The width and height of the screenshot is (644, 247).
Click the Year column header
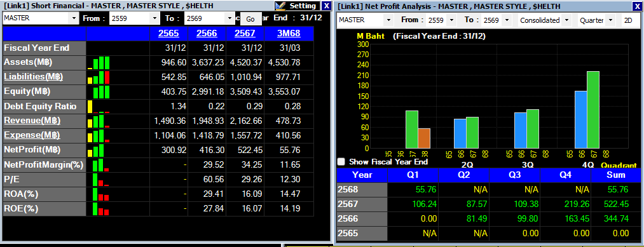(x=362, y=175)
